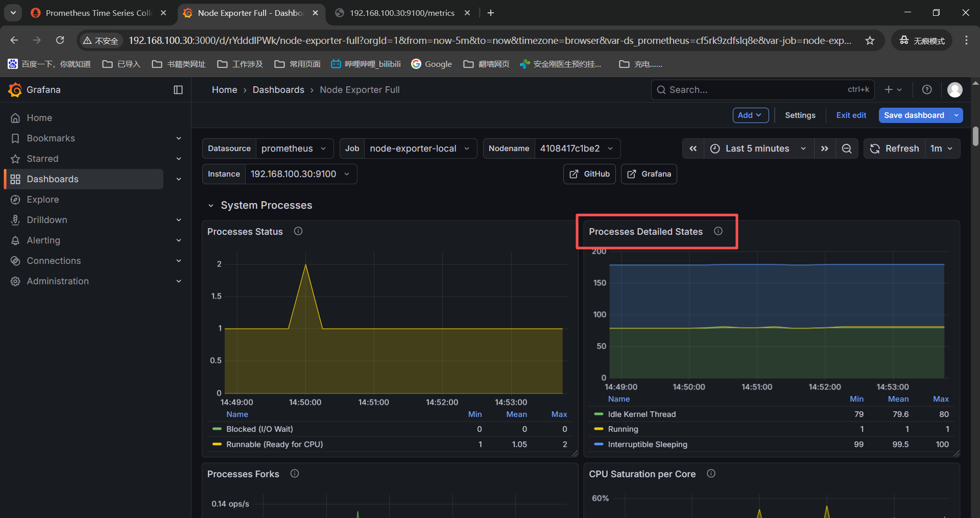Open the Instance 192.168.100.30:9100 dropdown

301,174
